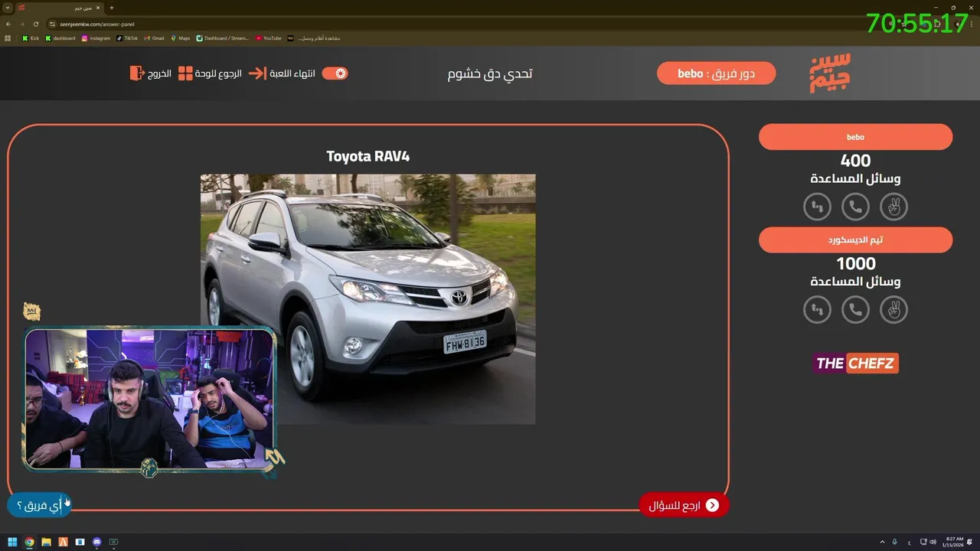Image resolution: width=980 pixels, height=551 pixels.
Task: Click the return to board grid icon
Action: pos(185,73)
